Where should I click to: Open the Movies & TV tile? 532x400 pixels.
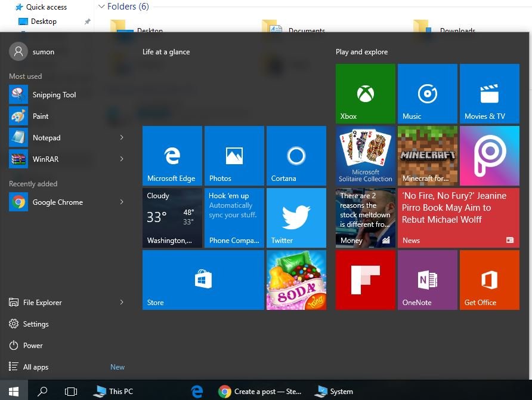pos(490,93)
